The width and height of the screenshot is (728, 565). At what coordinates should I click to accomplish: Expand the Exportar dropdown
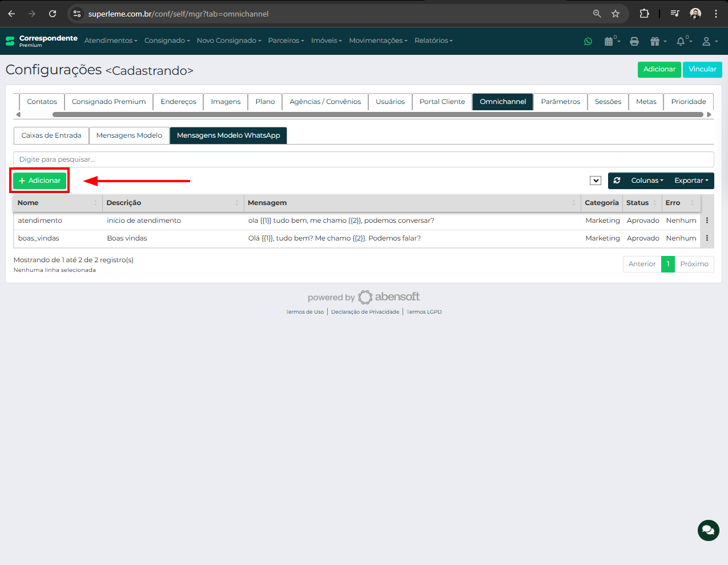pos(691,181)
